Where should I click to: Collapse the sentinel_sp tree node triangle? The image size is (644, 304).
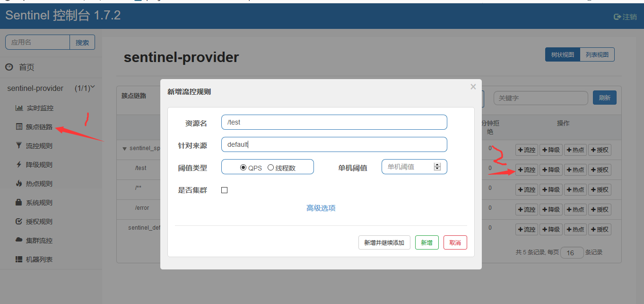point(125,149)
